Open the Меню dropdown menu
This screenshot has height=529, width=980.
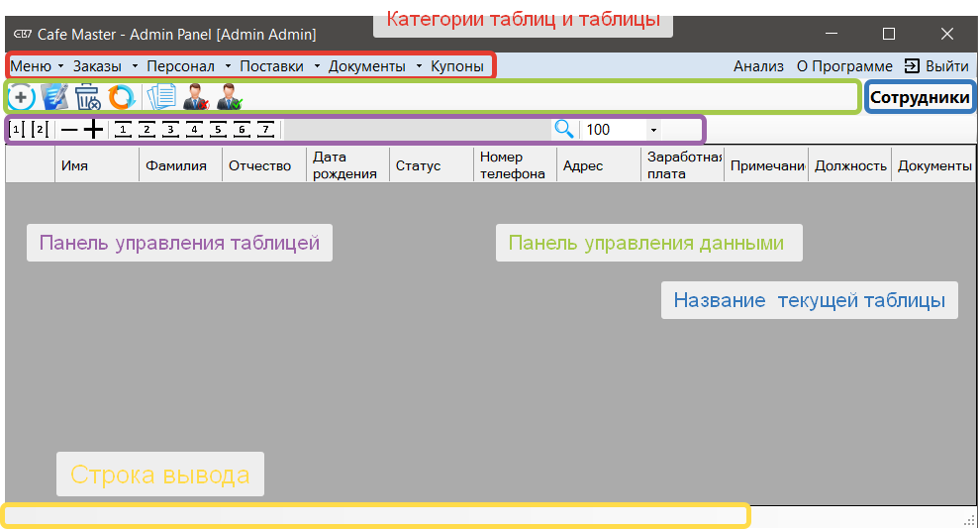click(37, 66)
